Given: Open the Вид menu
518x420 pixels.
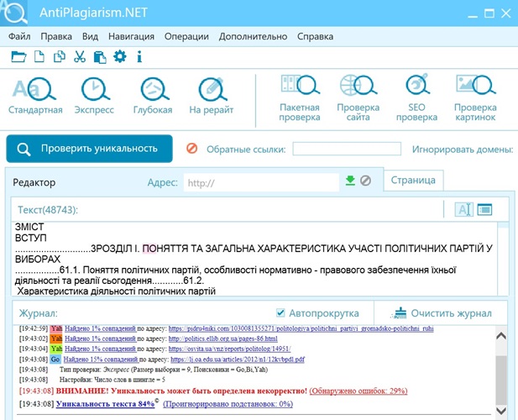Looking at the screenshot, I should click(x=90, y=36).
